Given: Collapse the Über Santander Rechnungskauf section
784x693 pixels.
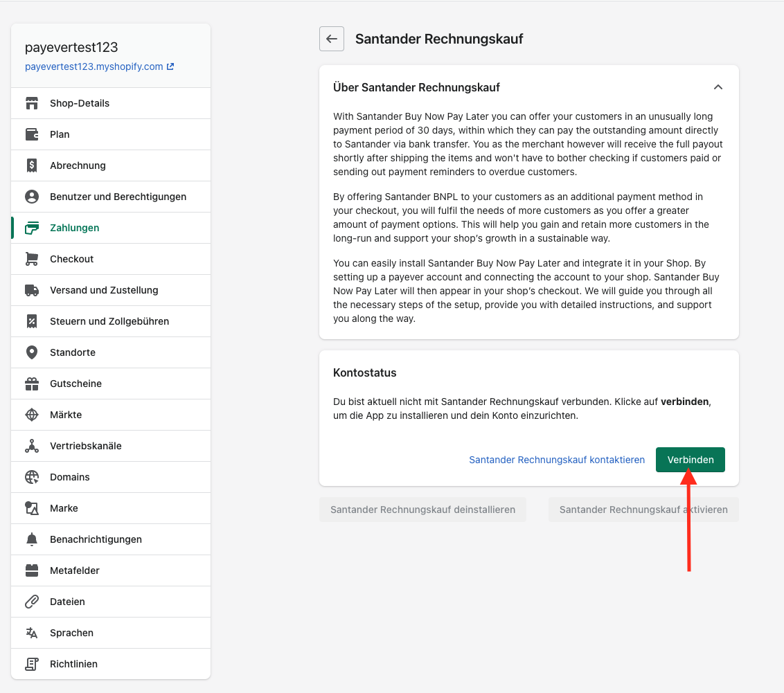Looking at the screenshot, I should tap(718, 87).
